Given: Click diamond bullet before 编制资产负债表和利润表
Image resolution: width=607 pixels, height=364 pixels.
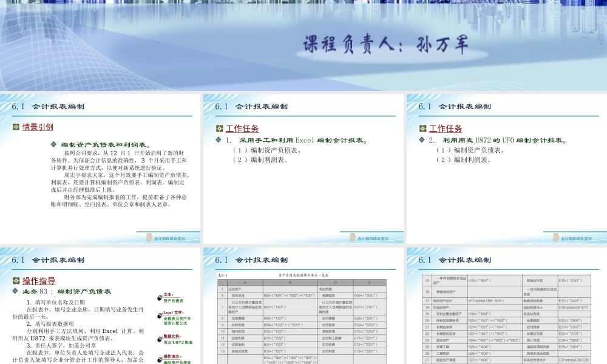Looking at the screenshot, I should point(54,144).
